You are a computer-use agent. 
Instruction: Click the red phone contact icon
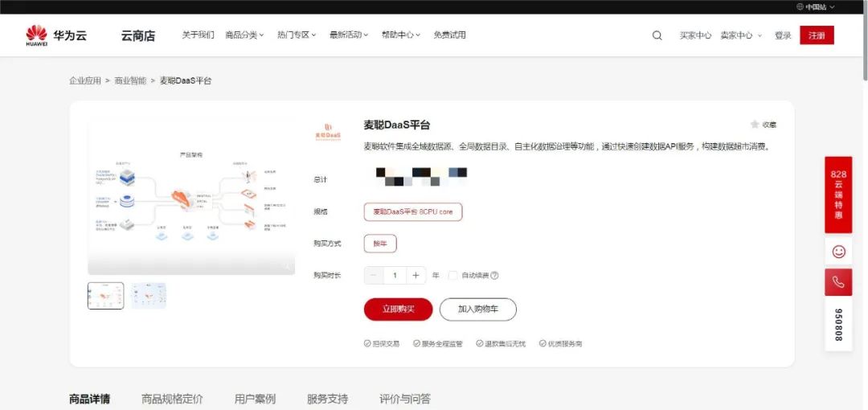pos(838,282)
